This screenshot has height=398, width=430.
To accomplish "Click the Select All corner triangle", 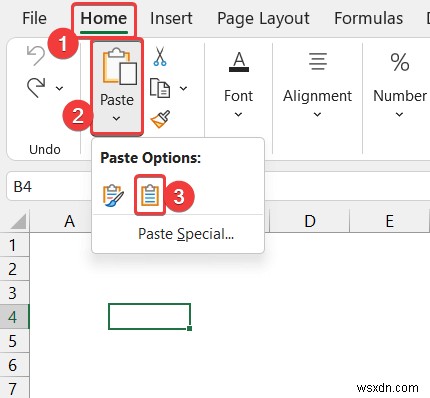I will click(18, 221).
